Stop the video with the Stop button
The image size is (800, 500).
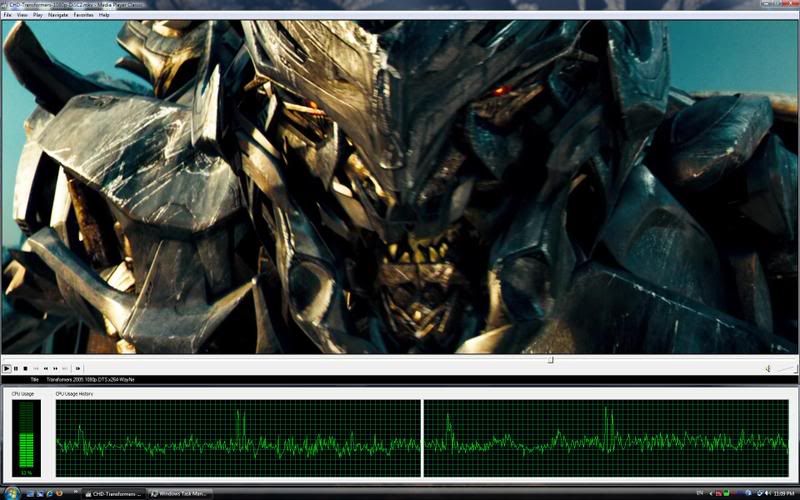click(26, 368)
